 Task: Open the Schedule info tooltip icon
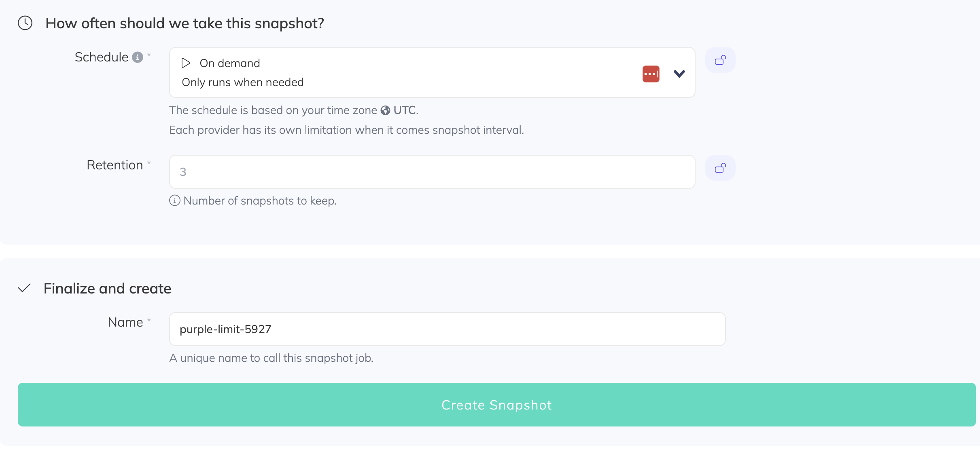pos(138,57)
